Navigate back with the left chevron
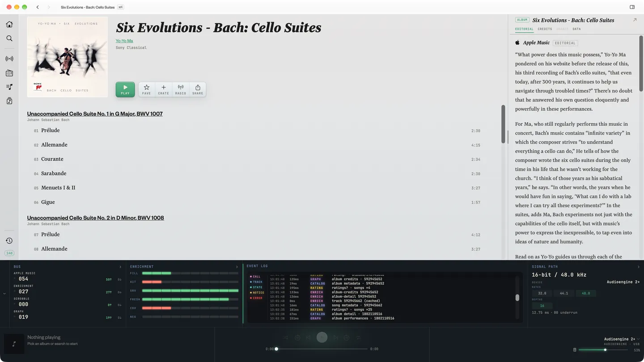 38,7
